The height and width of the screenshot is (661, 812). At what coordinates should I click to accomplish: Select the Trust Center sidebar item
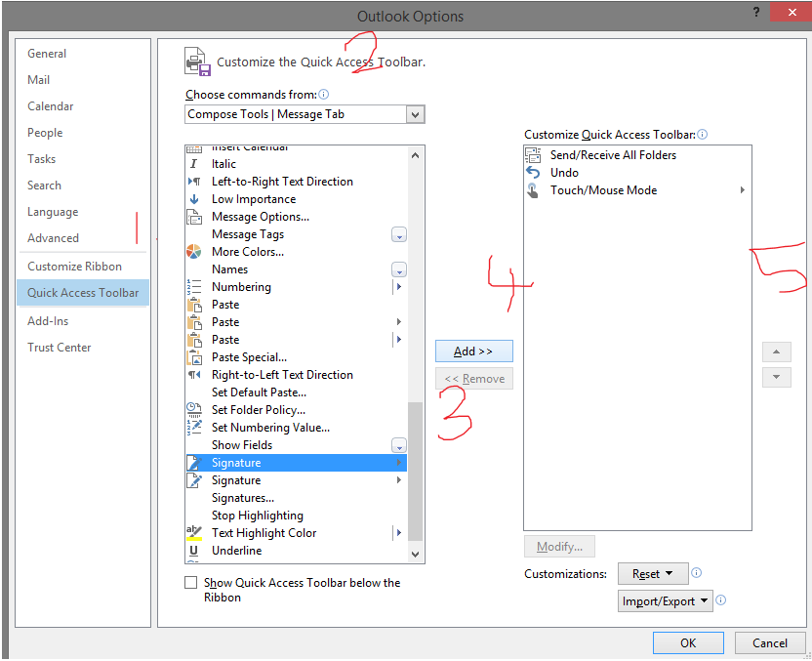click(60, 347)
